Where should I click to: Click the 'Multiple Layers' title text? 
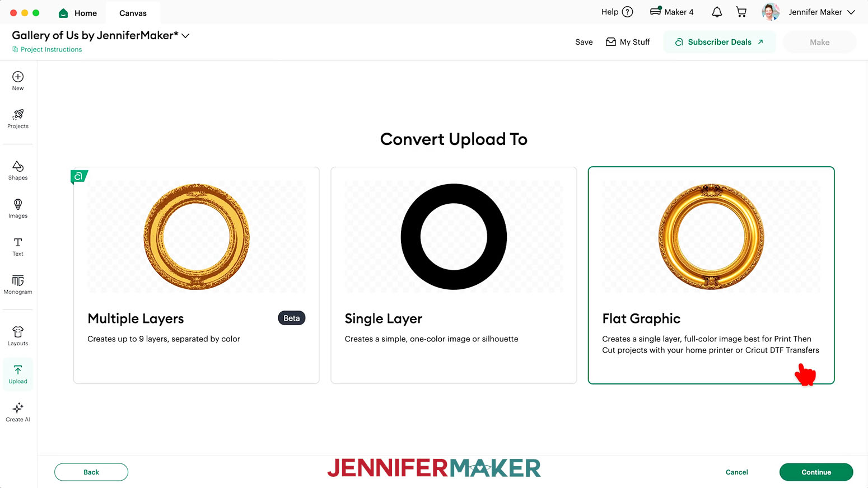tap(136, 318)
